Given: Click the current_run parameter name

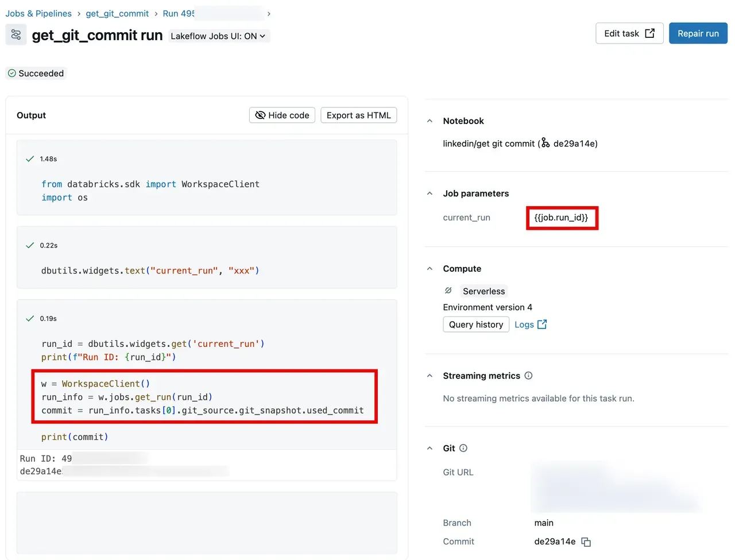Looking at the screenshot, I should point(467,218).
